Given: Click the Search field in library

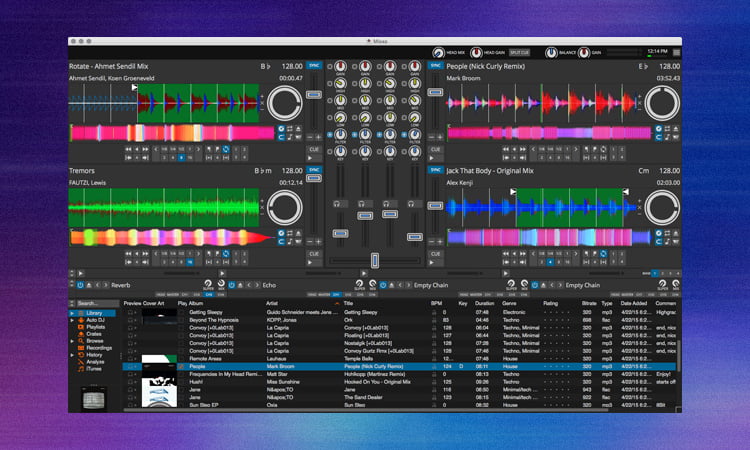Looking at the screenshot, I should pyautogui.click(x=97, y=303).
